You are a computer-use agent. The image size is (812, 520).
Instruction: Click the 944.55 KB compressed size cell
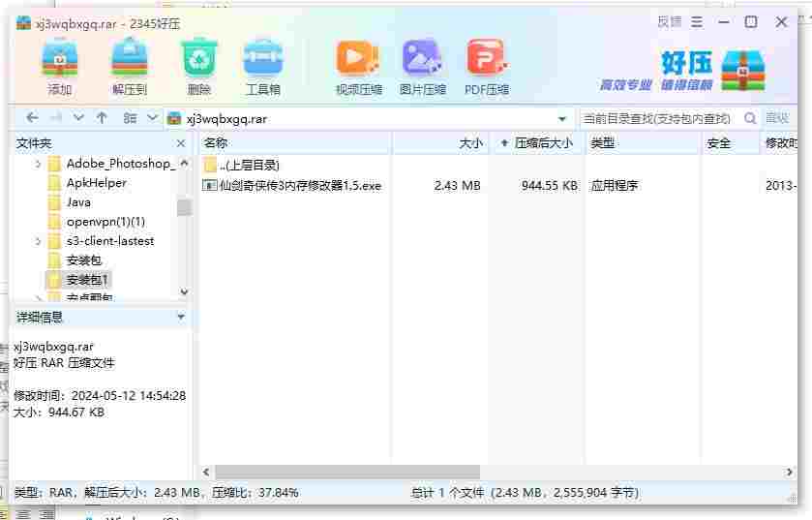(x=550, y=185)
